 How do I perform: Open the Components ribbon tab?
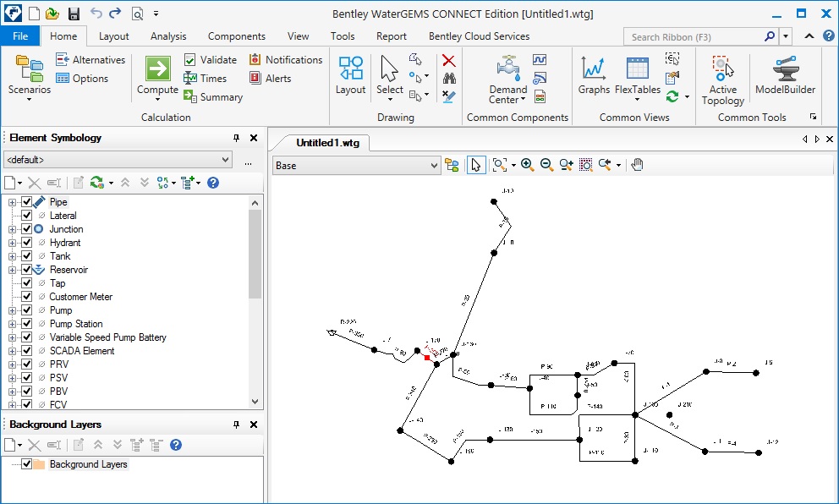[x=236, y=36]
